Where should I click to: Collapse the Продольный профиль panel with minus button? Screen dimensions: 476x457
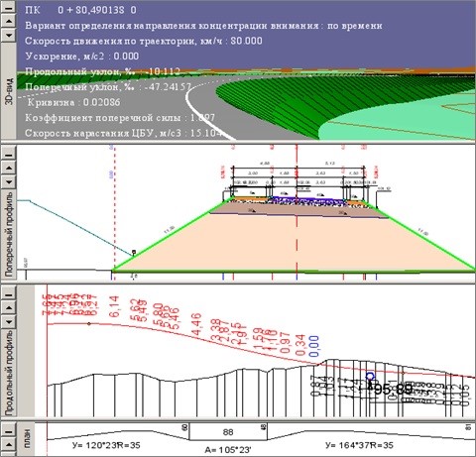(x=9, y=294)
